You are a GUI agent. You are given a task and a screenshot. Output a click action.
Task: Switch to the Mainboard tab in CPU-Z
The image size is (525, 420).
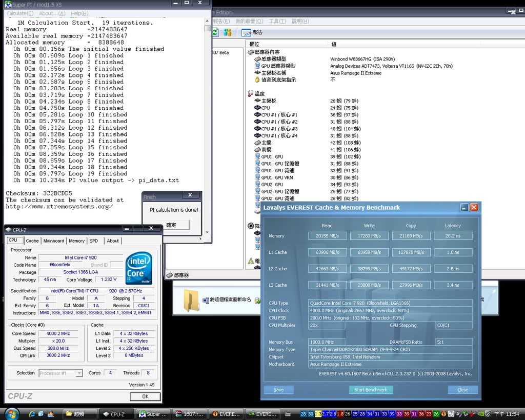[53, 241]
